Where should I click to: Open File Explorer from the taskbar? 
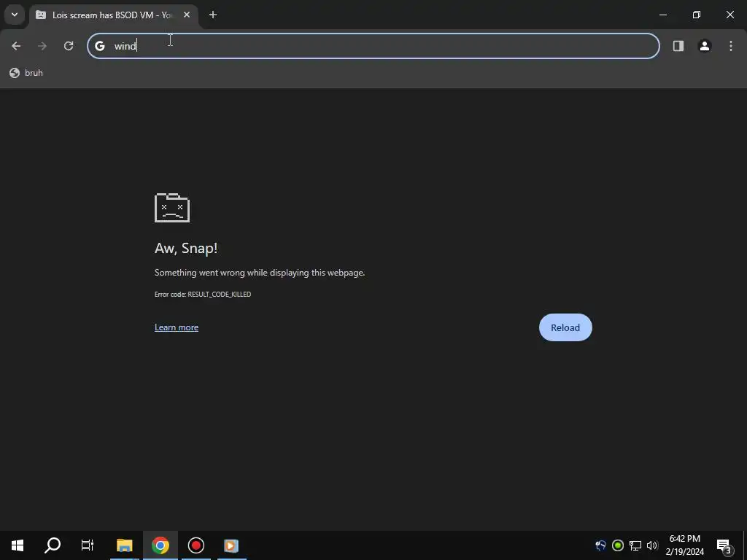pyautogui.click(x=124, y=545)
